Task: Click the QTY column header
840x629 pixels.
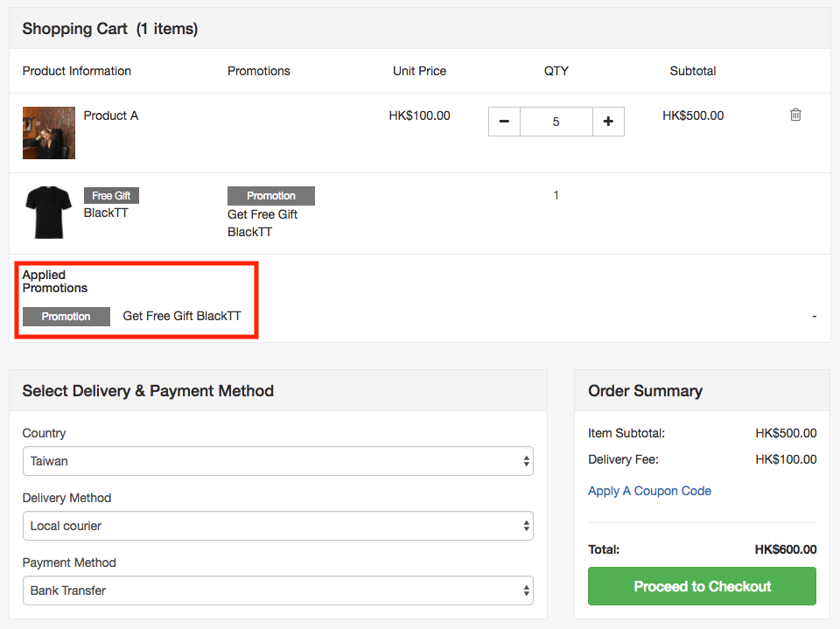Action: [556, 71]
